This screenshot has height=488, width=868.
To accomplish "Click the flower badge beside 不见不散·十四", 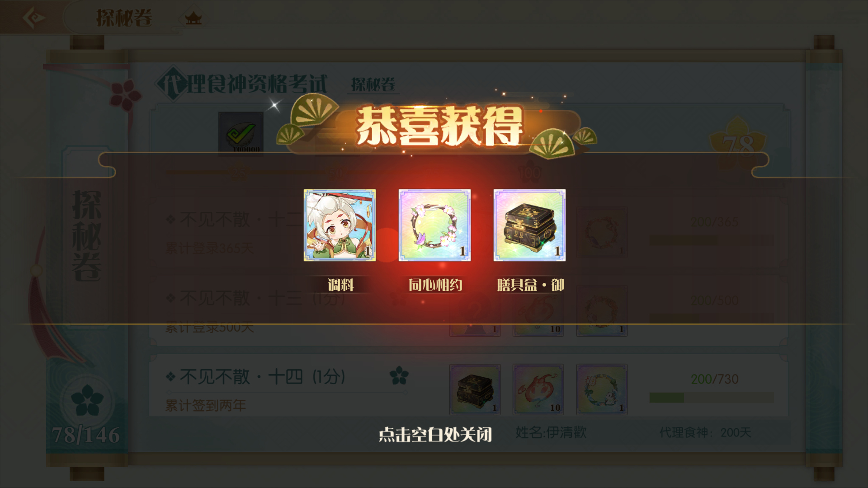I will tap(399, 375).
